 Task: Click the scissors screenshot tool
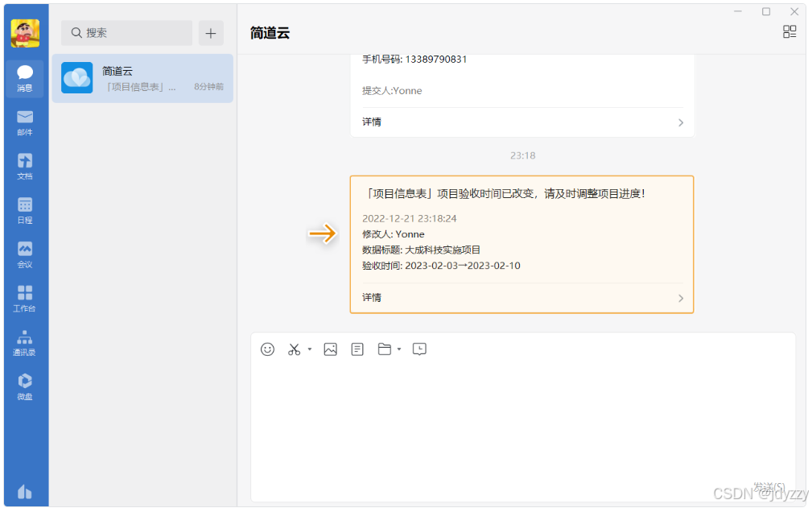[x=295, y=349]
